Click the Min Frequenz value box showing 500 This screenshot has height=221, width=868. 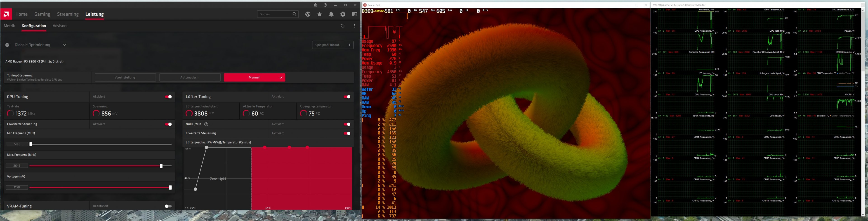click(x=17, y=144)
